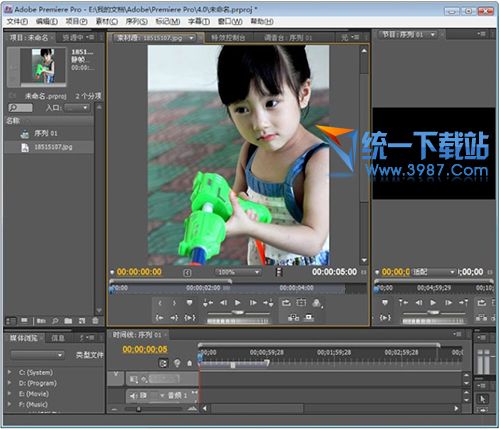This screenshot has height=430, width=500.
Task: Expand the D: (Program) drive
Action: 10,383
